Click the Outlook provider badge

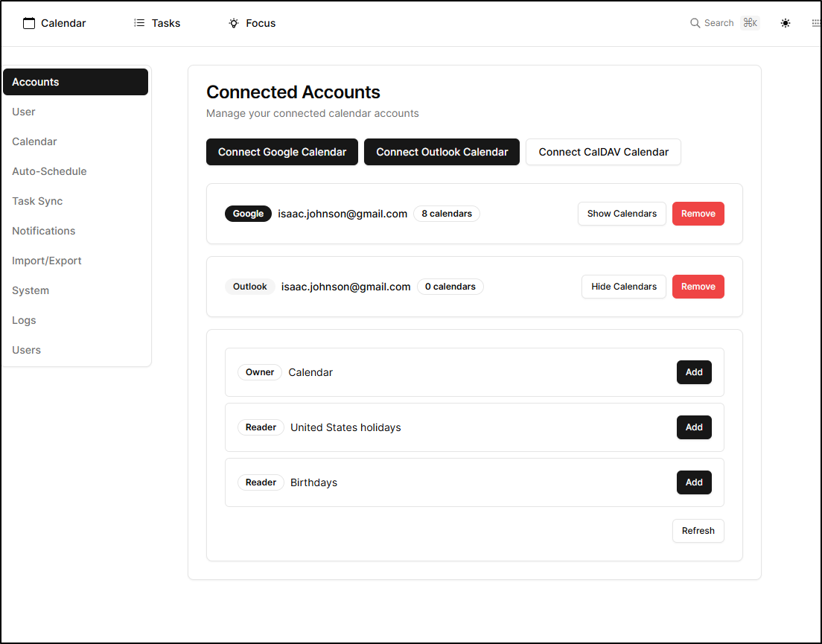pyautogui.click(x=250, y=287)
